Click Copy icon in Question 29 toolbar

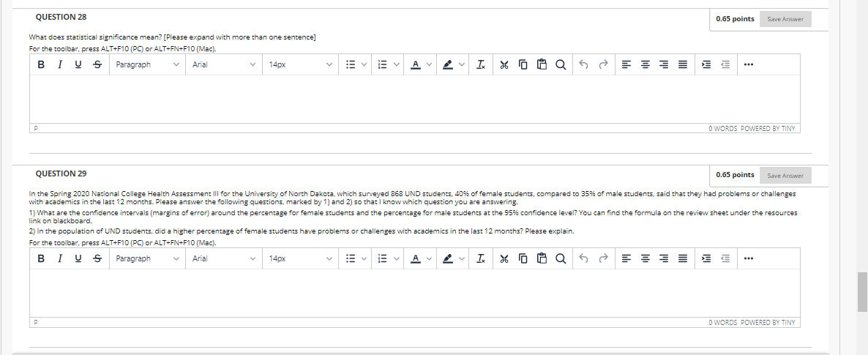click(523, 258)
